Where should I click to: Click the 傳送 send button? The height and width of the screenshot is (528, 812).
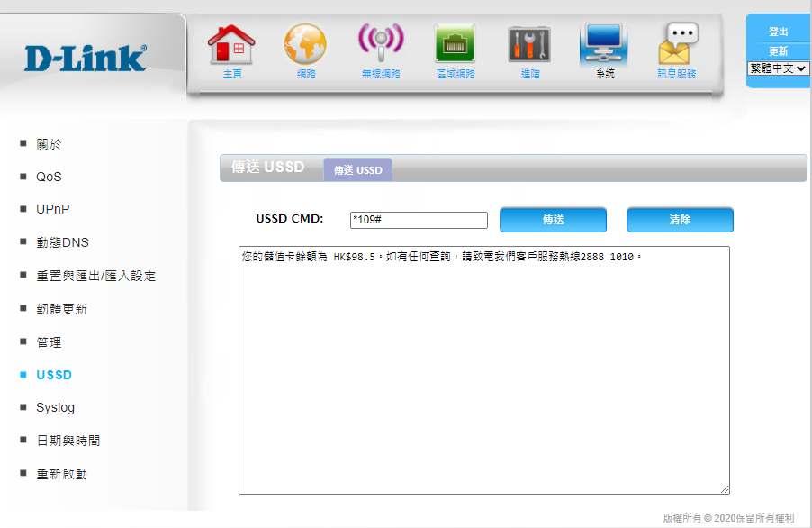click(553, 220)
